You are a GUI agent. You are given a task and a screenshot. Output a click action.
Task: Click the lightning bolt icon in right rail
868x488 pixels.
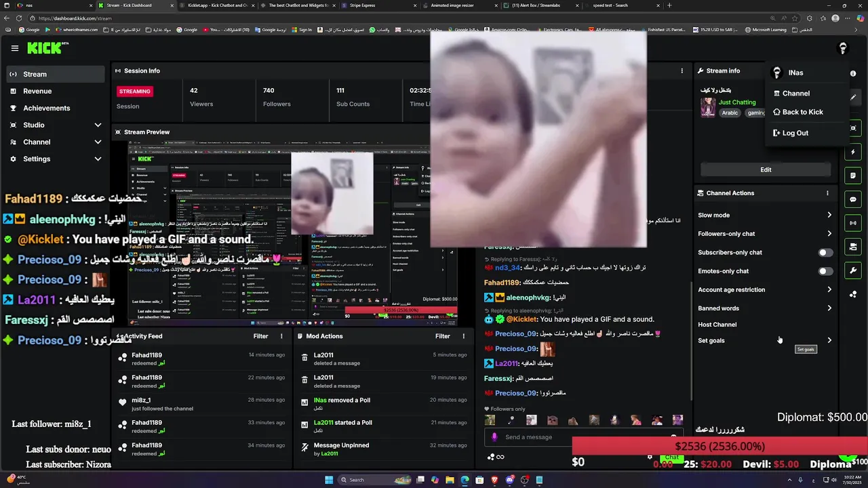[x=853, y=152]
